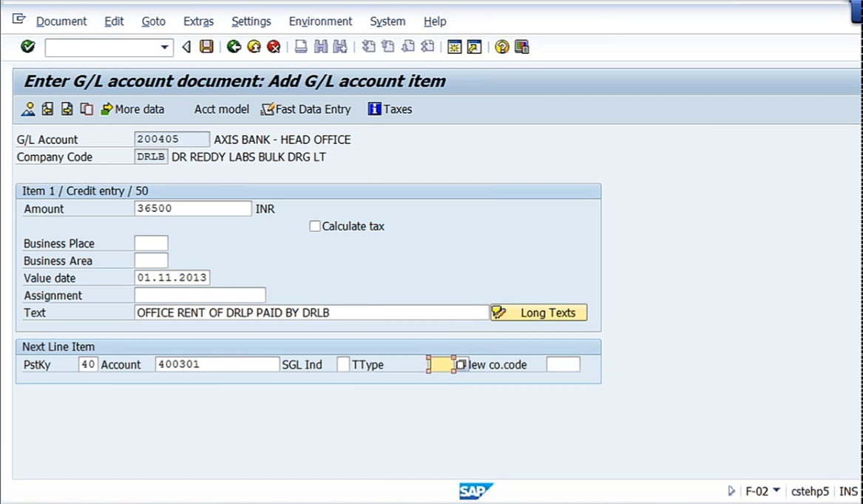The image size is (863, 504).
Task: Click the document icon with right-pointing arrow
Action: point(67,109)
